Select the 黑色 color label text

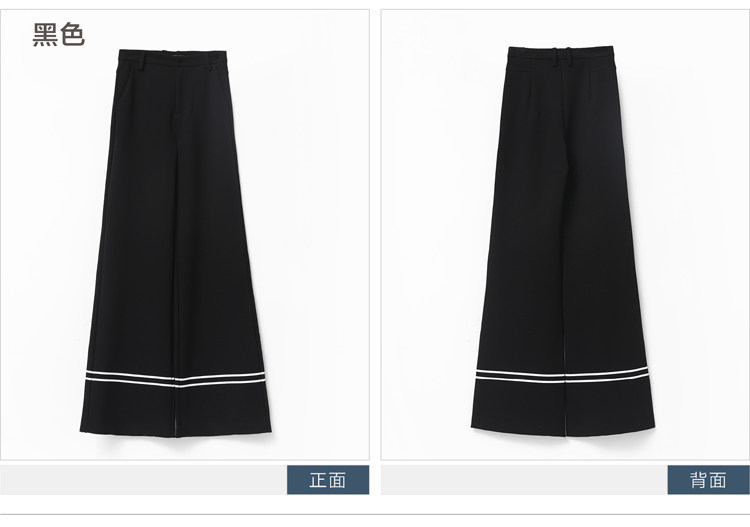(58, 34)
